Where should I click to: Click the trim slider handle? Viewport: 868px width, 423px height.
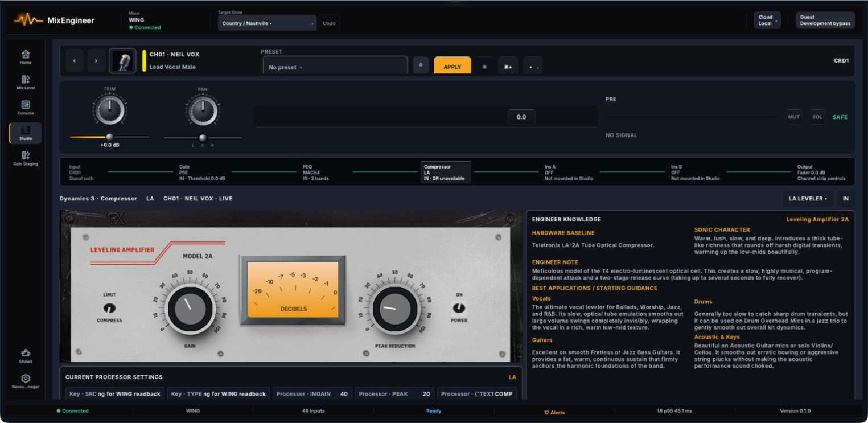[109, 137]
